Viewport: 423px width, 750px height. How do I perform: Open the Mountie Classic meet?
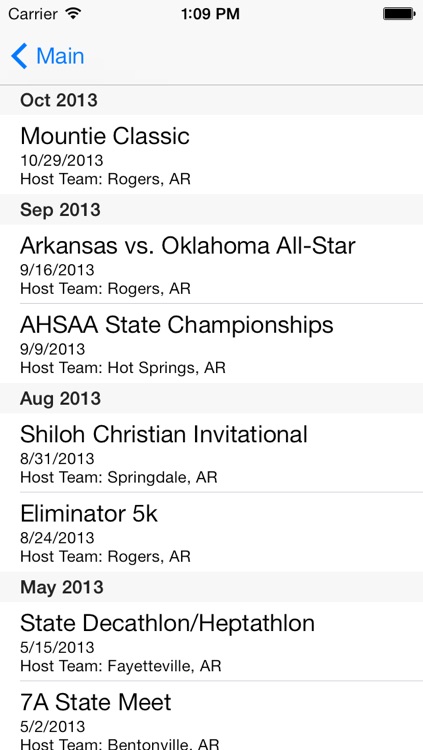(212, 154)
